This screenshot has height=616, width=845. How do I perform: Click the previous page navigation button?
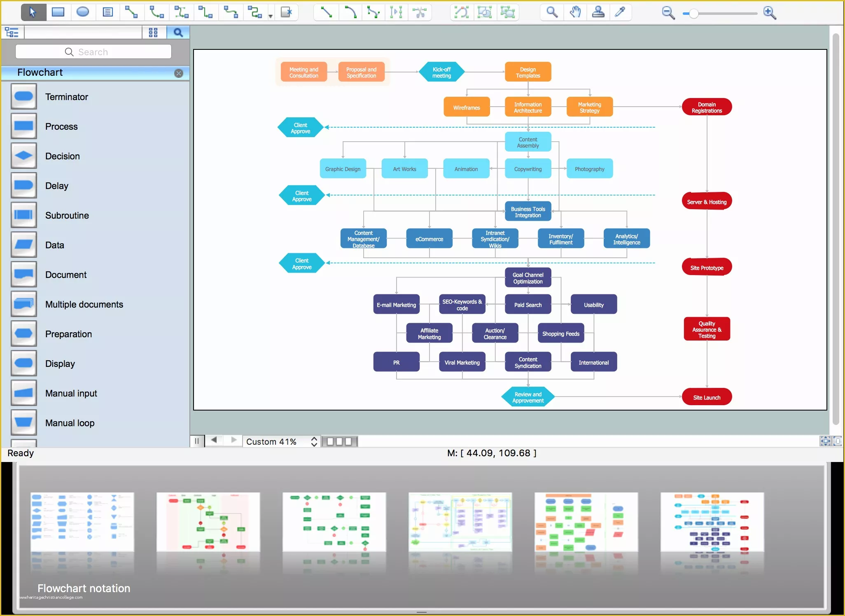point(214,441)
